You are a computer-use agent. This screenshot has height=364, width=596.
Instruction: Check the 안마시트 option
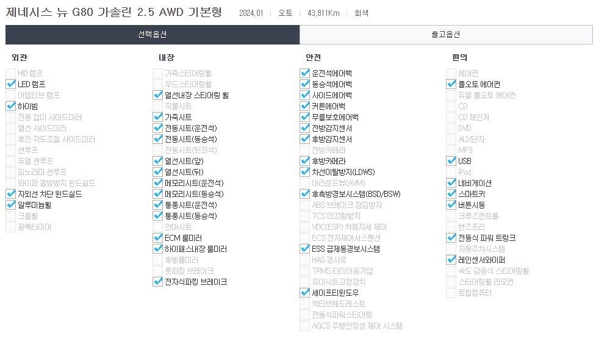click(x=158, y=227)
